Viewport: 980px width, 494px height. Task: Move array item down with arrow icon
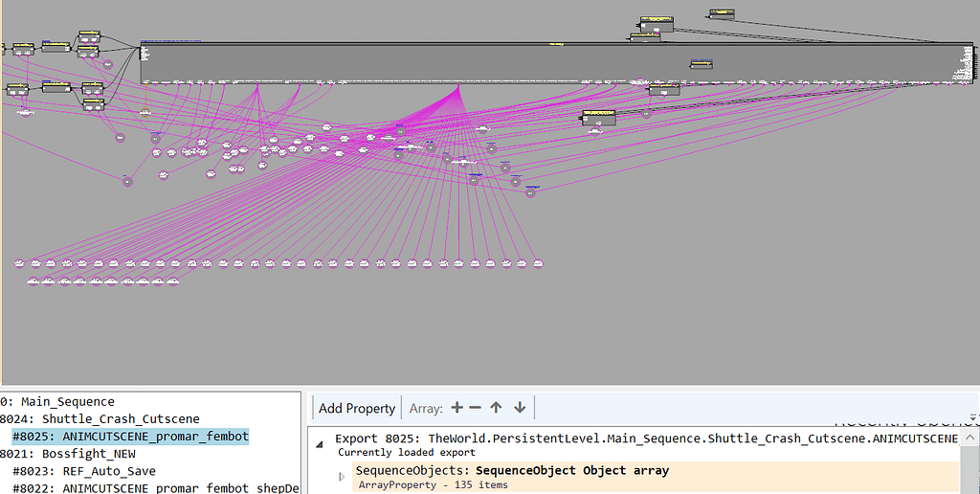pyautogui.click(x=520, y=408)
